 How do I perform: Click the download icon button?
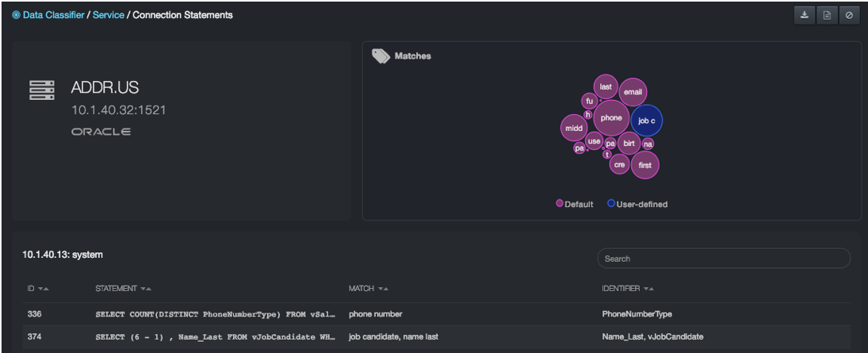pos(805,15)
